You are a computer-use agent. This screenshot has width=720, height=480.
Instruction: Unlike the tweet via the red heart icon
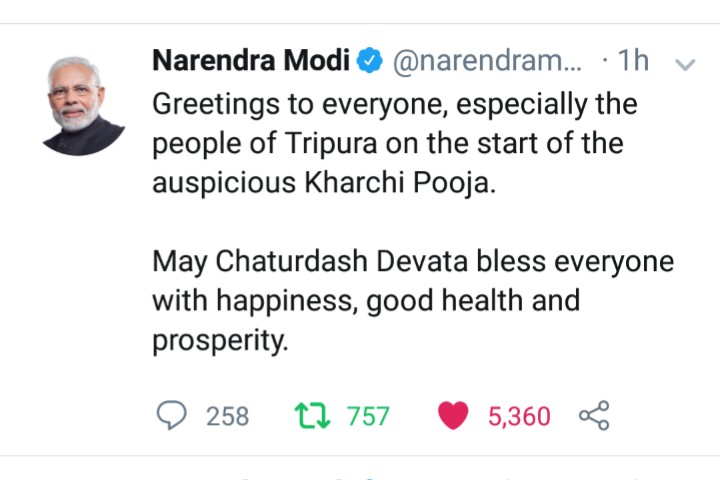tap(453, 415)
